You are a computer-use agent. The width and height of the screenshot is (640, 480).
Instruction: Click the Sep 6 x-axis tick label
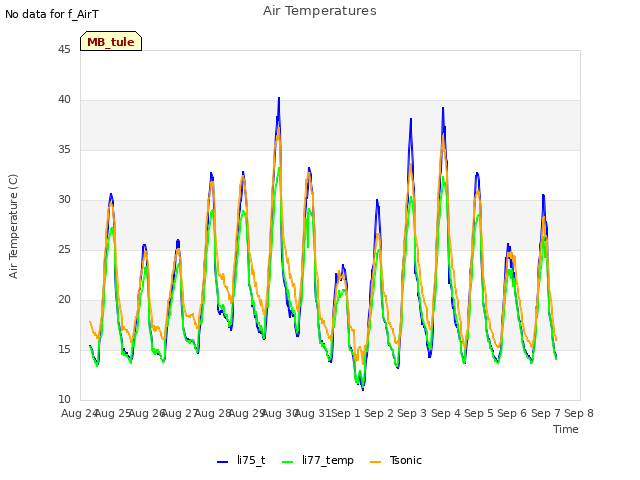(x=512, y=413)
